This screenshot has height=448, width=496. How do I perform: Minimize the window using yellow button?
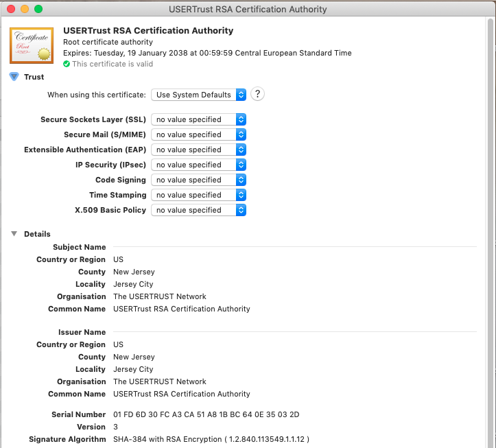(x=24, y=9)
